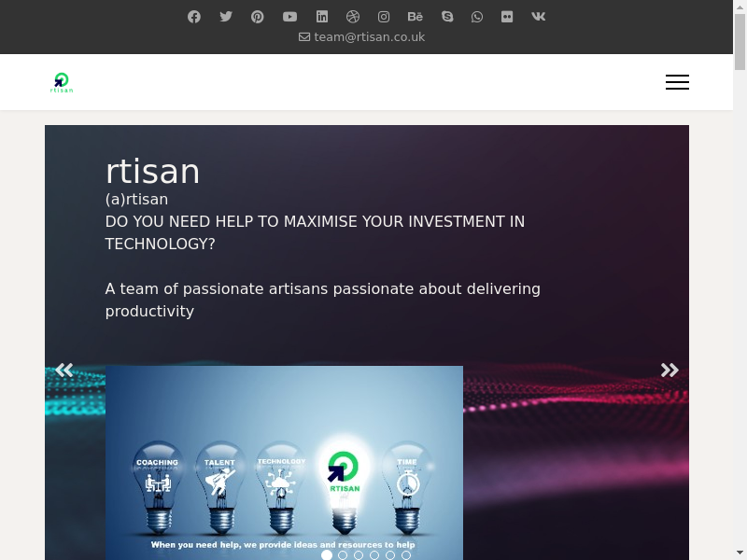Click the Behance icon
The image size is (747, 560).
[x=416, y=17]
